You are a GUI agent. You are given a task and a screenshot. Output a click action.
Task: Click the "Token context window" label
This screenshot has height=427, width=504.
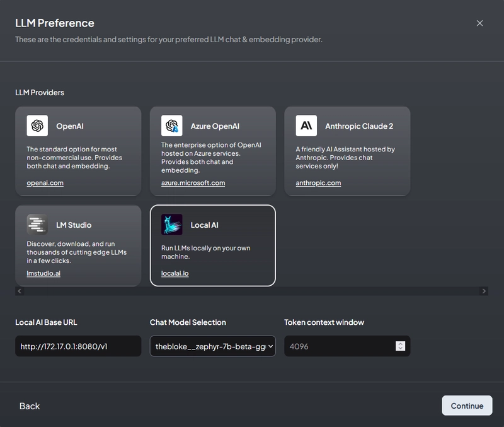[x=324, y=322]
